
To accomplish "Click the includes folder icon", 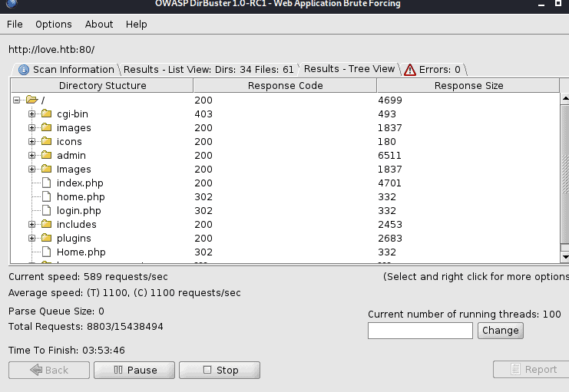I will pos(46,224).
